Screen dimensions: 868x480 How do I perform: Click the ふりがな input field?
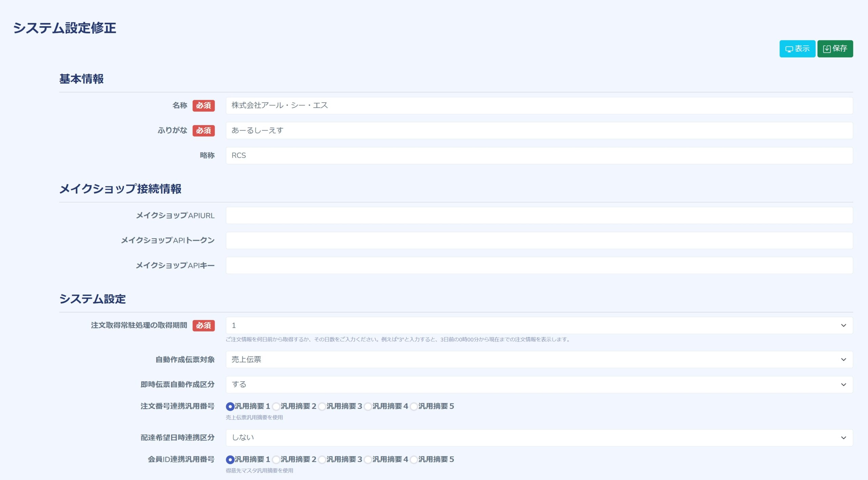click(539, 131)
